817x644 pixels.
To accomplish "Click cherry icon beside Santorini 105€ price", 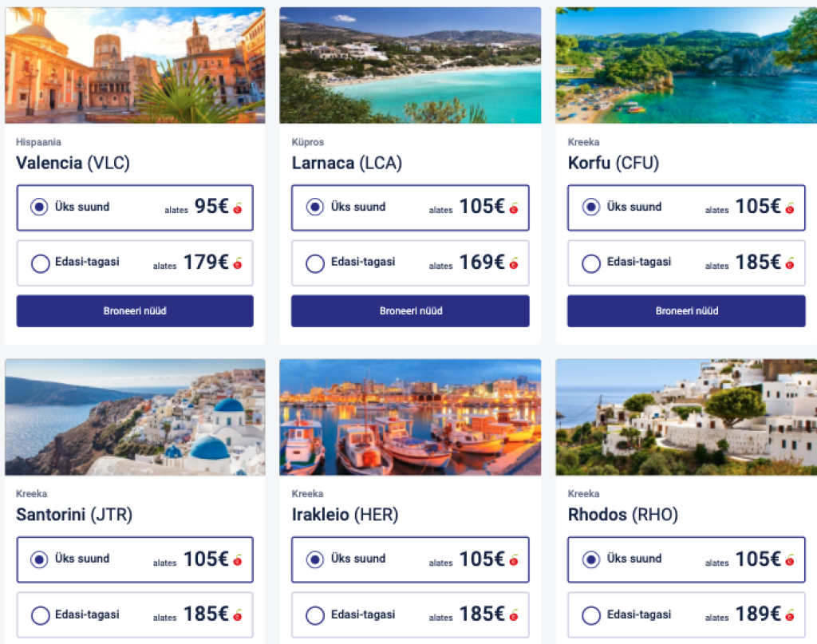I will click(x=238, y=560).
